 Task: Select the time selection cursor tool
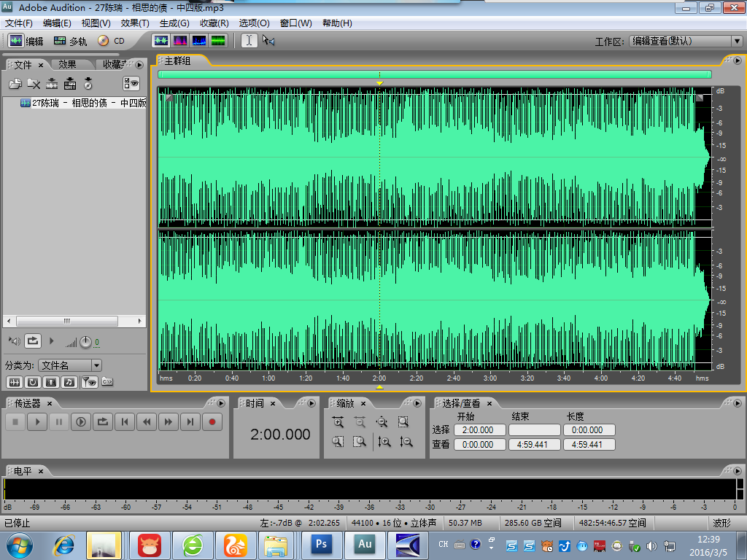click(x=249, y=41)
